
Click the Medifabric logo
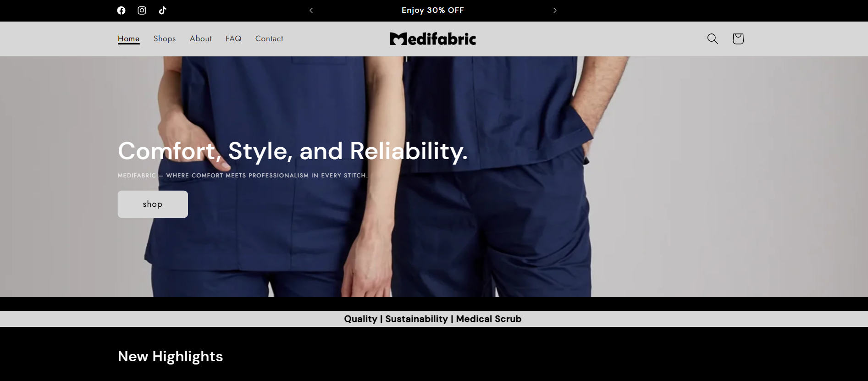point(433,39)
